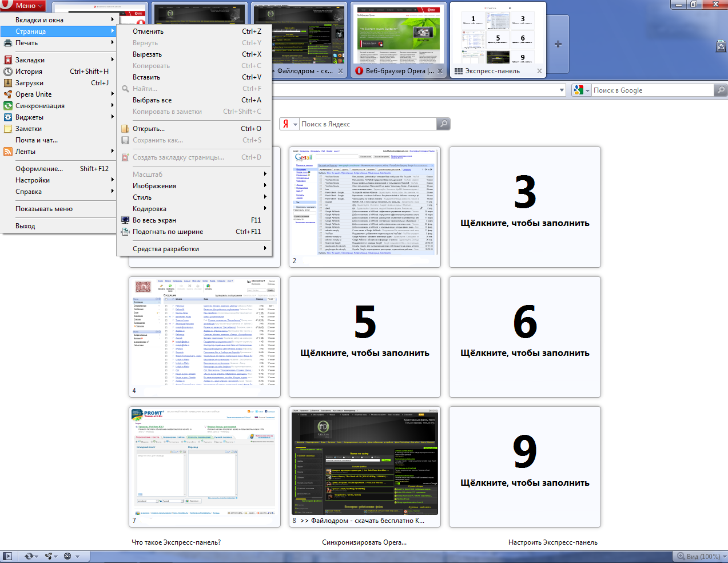Click the clock icon beside История
Screen dimensions: 728x563
(8, 72)
